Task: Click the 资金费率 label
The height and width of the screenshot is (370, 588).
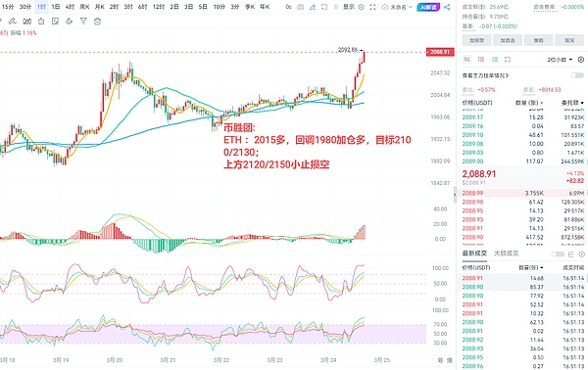Action: pyautogui.click(x=545, y=7)
